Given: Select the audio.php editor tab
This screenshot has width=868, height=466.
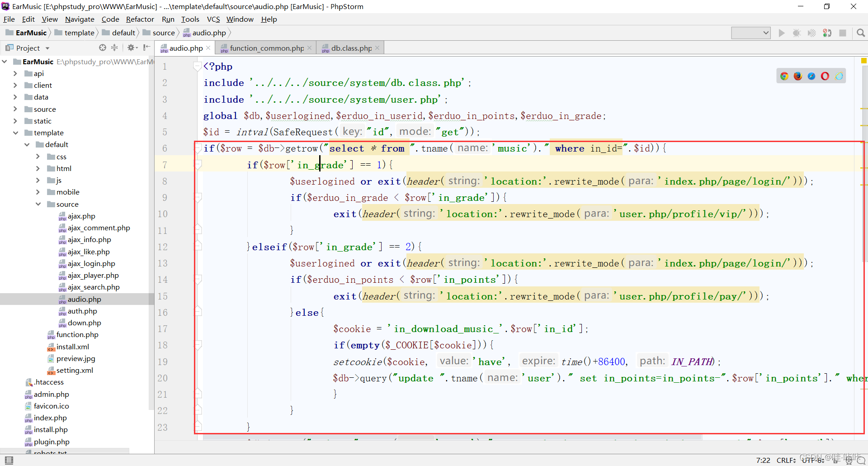Looking at the screenshot, I should 185,48.
